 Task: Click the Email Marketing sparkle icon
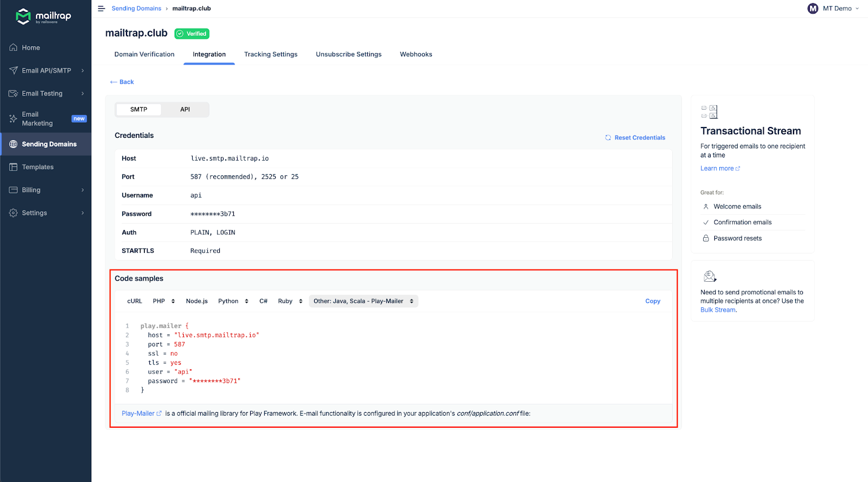coord(14,118)
